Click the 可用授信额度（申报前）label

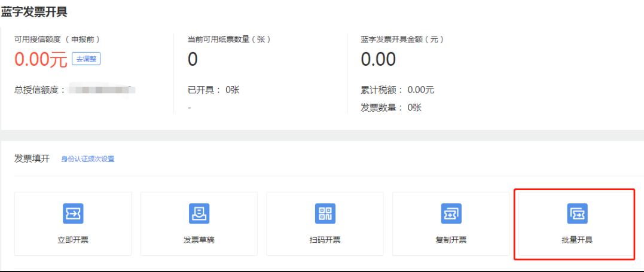[57, 39]
